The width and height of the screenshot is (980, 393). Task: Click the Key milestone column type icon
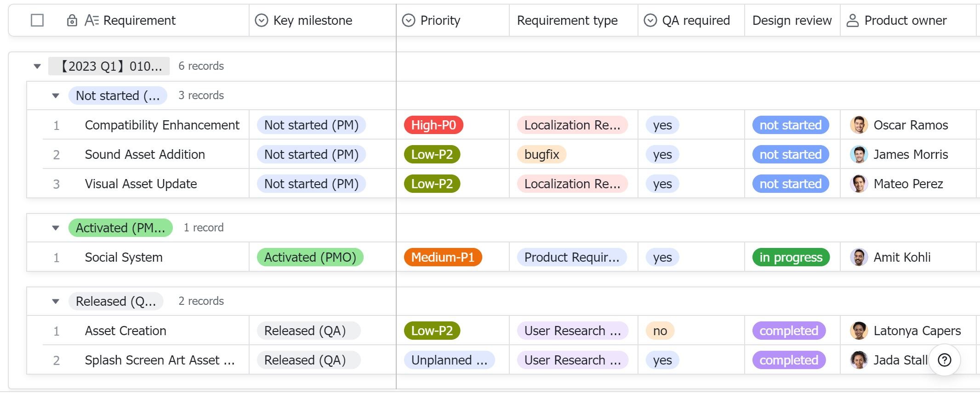point(262,21)
